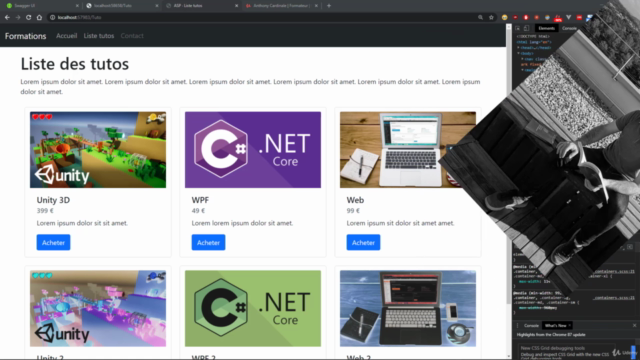
Task: Click the inverted-color Unity 2 card image
Action: tap(98, 309)
